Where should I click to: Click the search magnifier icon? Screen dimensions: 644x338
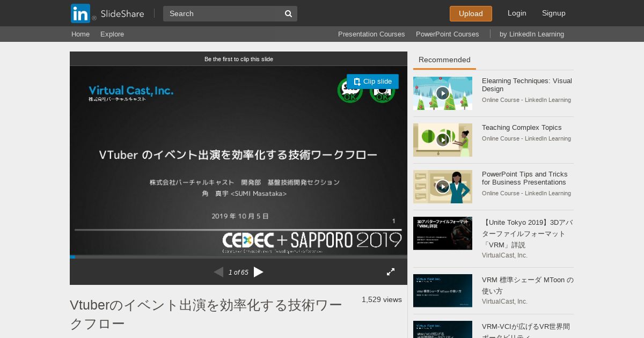tap(288, 14)
